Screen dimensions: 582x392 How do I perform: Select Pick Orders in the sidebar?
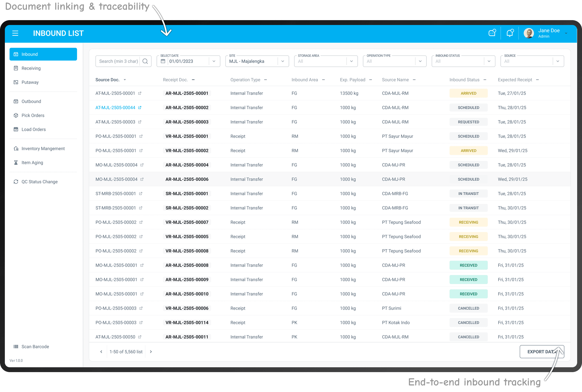[x=33, y=115]
